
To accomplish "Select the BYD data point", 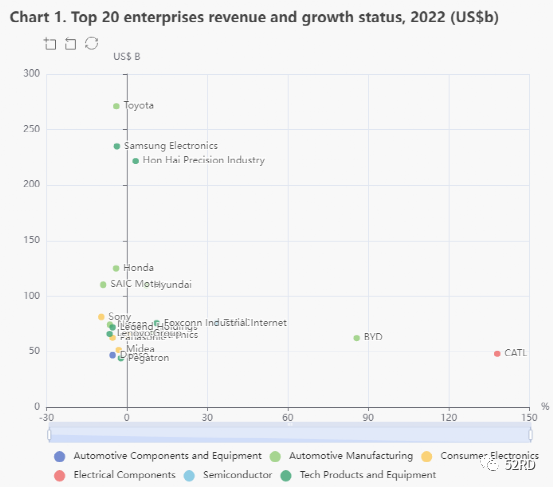I will 357,338.
